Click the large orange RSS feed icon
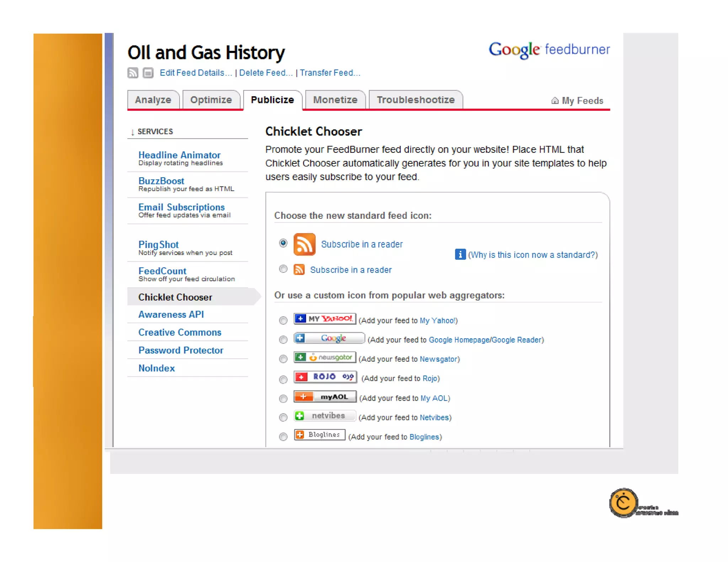This screenshot has width=728, height=562. (304, 244)
